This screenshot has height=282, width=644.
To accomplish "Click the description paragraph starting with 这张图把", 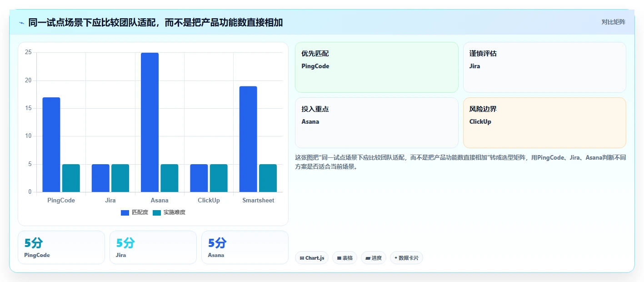I will (x=460, y=162).
